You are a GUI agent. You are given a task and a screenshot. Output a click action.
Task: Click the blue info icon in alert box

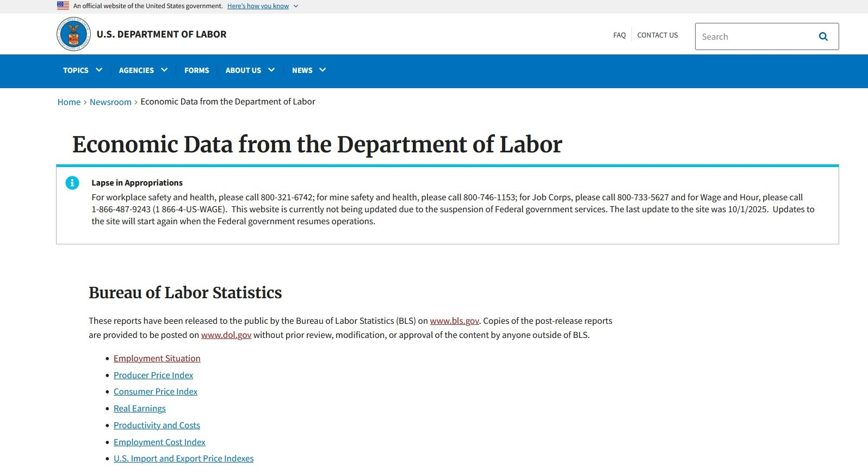pyautogui.click(x=72, y=183)
